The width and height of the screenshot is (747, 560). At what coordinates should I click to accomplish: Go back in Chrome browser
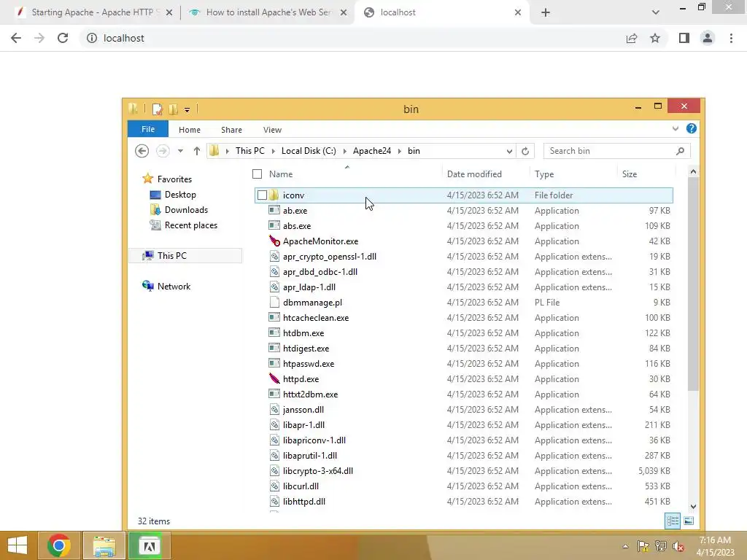(x=16, y=38)
